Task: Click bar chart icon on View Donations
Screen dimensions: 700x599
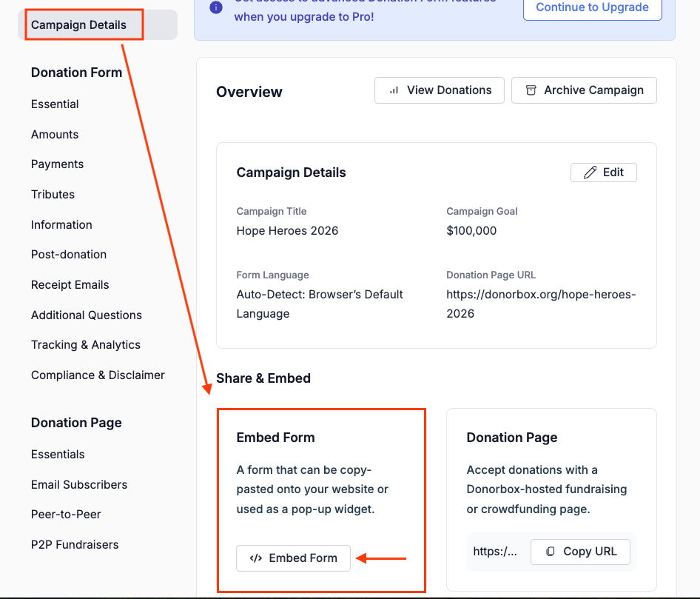Action: pyautogui.click(x=394, y=90)
